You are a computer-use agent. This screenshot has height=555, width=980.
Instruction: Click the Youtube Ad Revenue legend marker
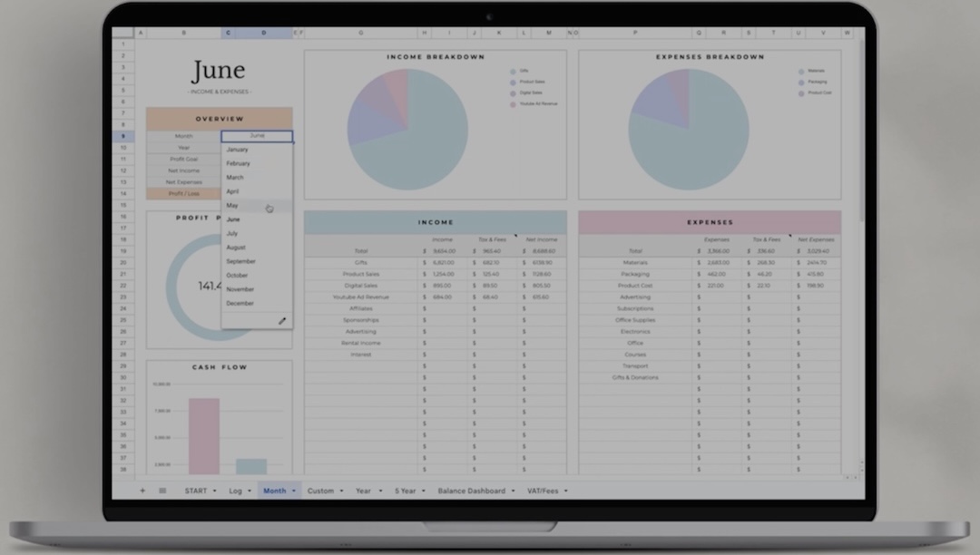coord(513,104)
